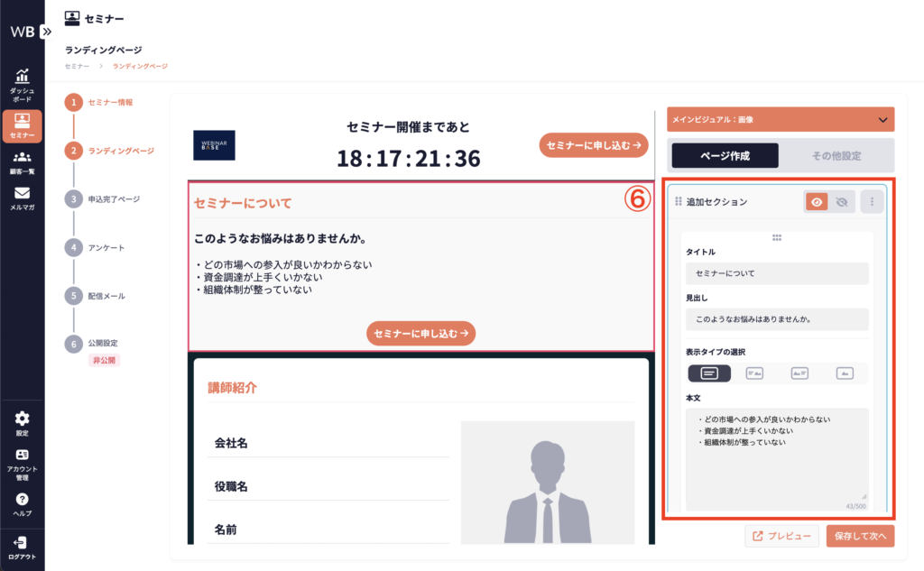The width and height of the screenshot is (924, 571).
Task: Show the section with the eye icon
Action: pos(816,202)
